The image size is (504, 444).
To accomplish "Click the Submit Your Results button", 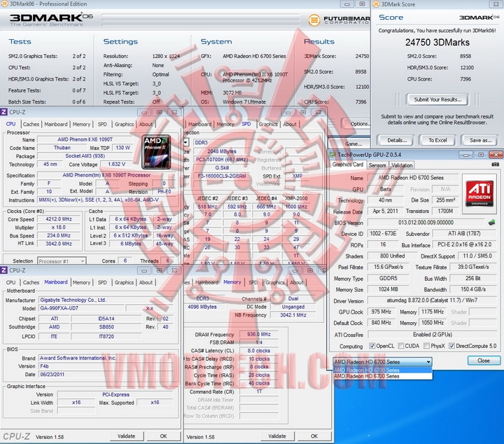I will click(437, 99).
